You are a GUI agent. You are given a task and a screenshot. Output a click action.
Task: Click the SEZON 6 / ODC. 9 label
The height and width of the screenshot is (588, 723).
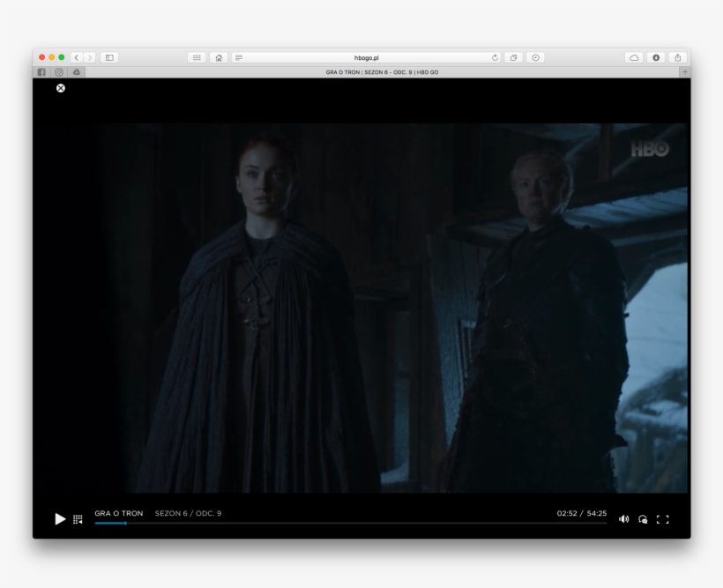pos(188,513)
